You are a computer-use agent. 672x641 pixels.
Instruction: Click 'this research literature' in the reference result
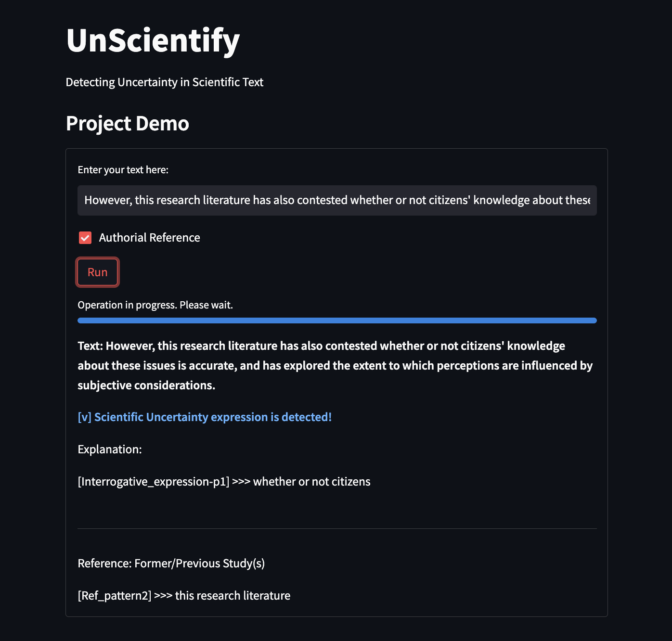233,596
